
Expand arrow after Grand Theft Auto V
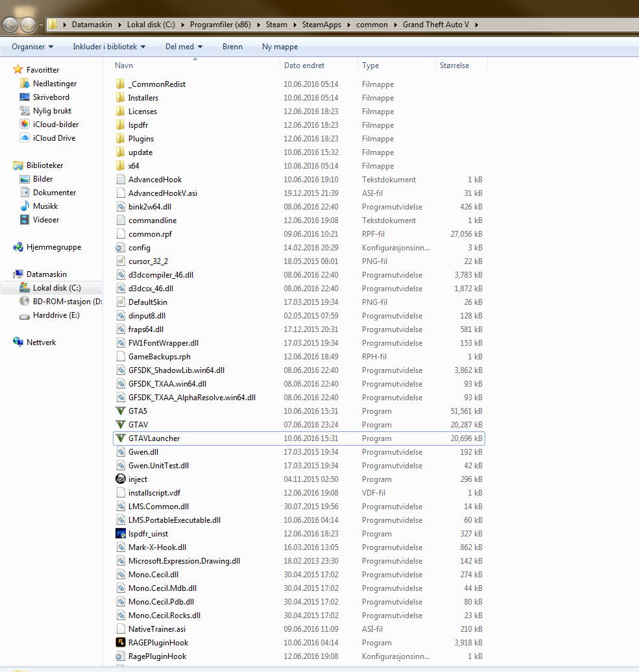[477, 25]
